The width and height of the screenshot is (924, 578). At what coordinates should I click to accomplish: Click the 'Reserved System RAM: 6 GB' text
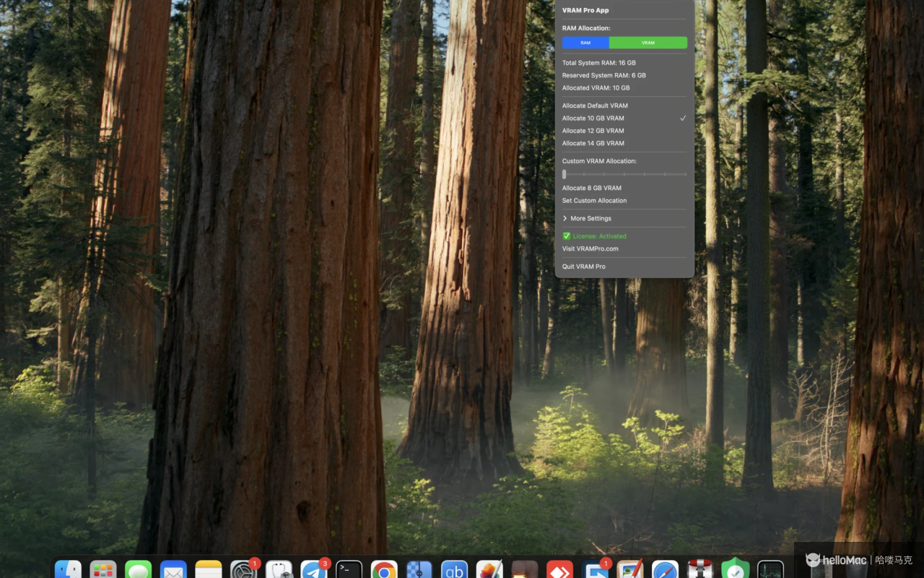coord(604,75)
